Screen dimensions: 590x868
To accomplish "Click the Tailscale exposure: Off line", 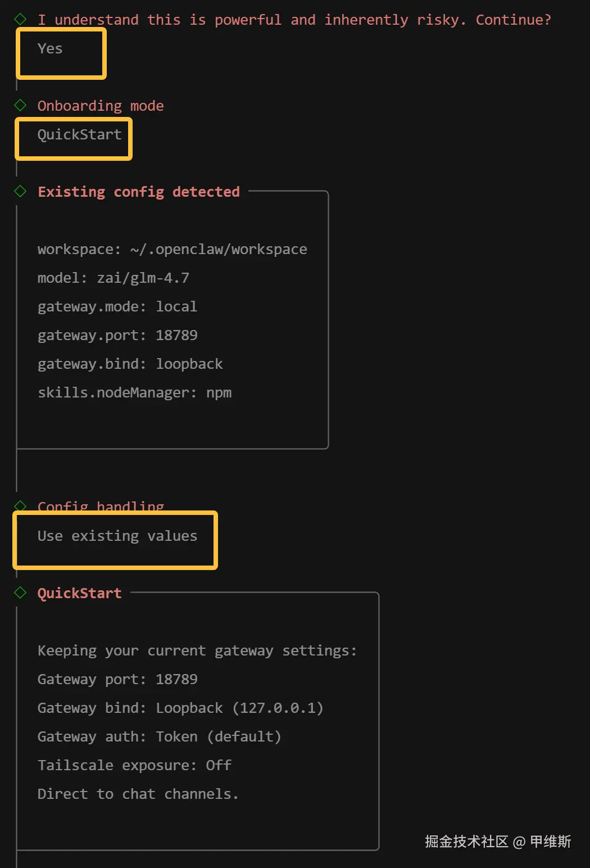I will click(134, 766).
